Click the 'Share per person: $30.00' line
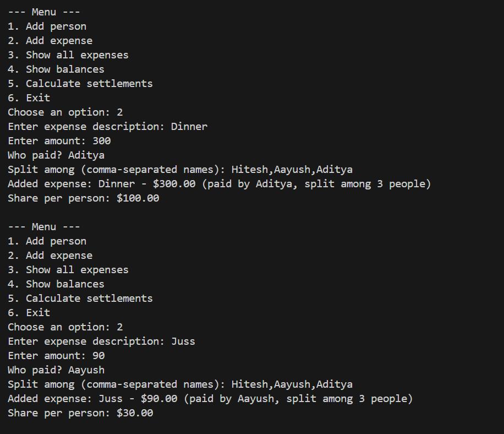The image size is (504, 434). click(x=80, y=413)
